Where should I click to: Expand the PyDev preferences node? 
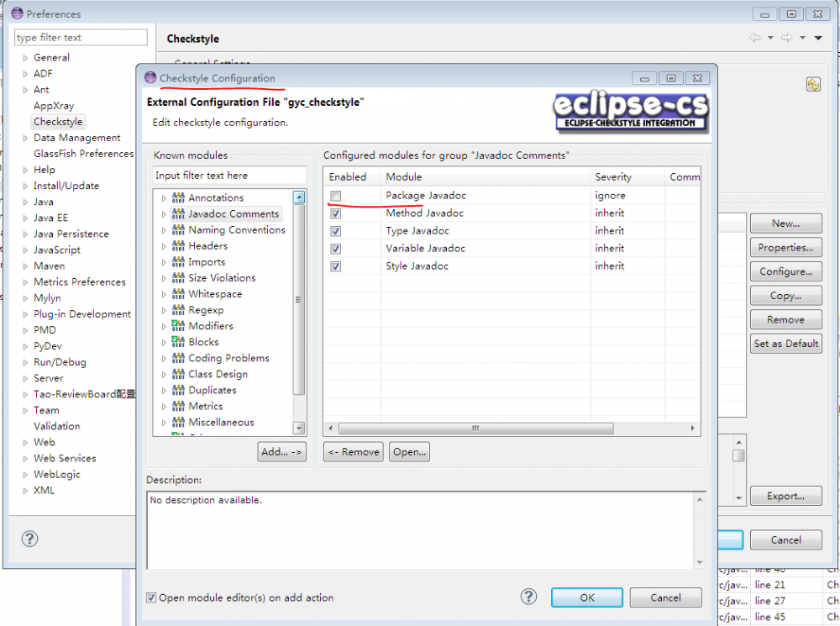pyautogui.click(x=25, y=346)
